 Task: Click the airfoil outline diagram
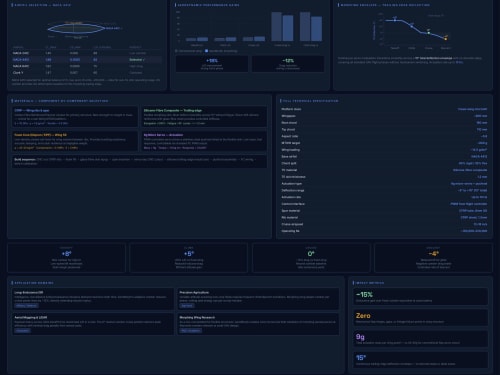click(76, 29)
